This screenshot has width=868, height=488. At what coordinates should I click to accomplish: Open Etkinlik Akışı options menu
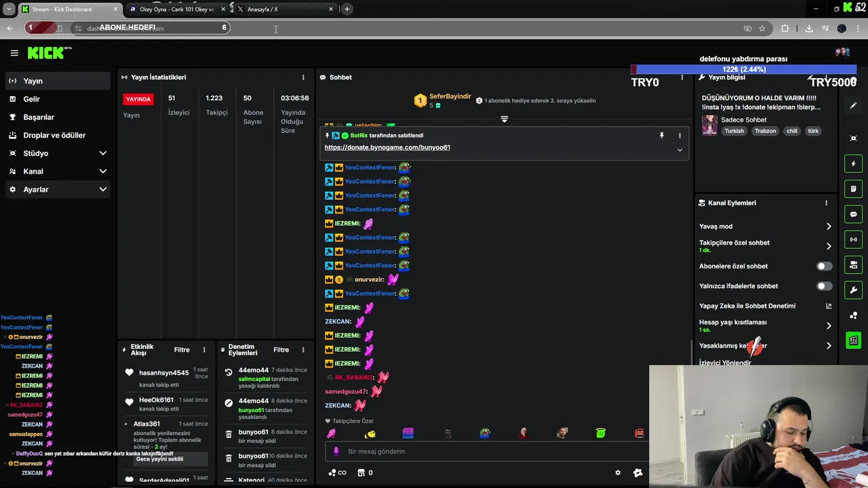[204, 350]
